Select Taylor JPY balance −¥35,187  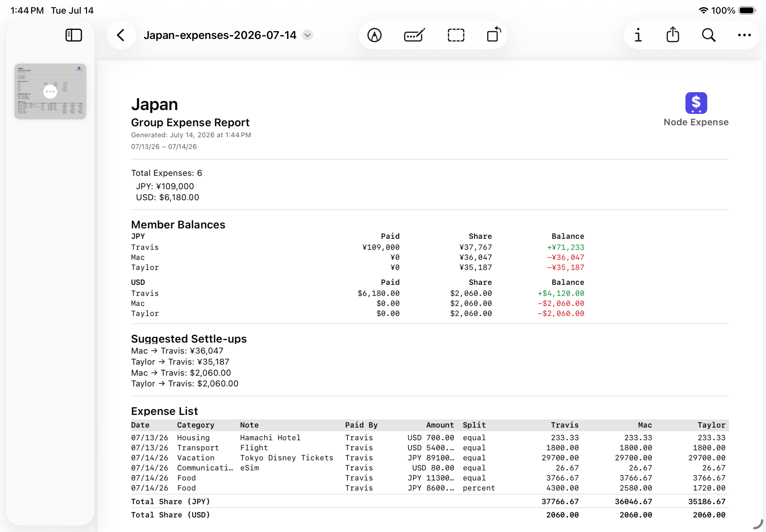565,267
